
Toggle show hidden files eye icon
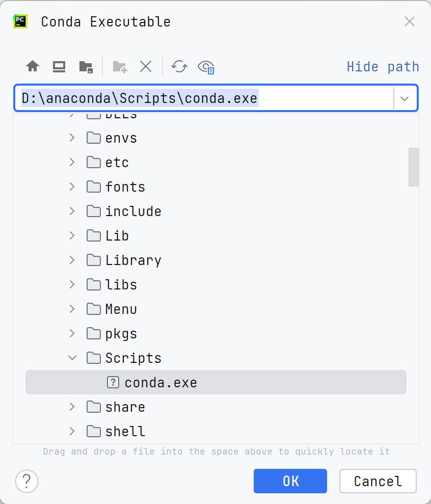click(206, 67)
